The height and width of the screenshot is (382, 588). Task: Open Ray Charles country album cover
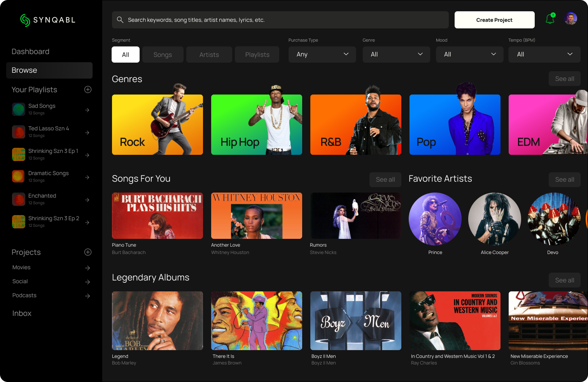pyautogui.click(x=455, y=321)
